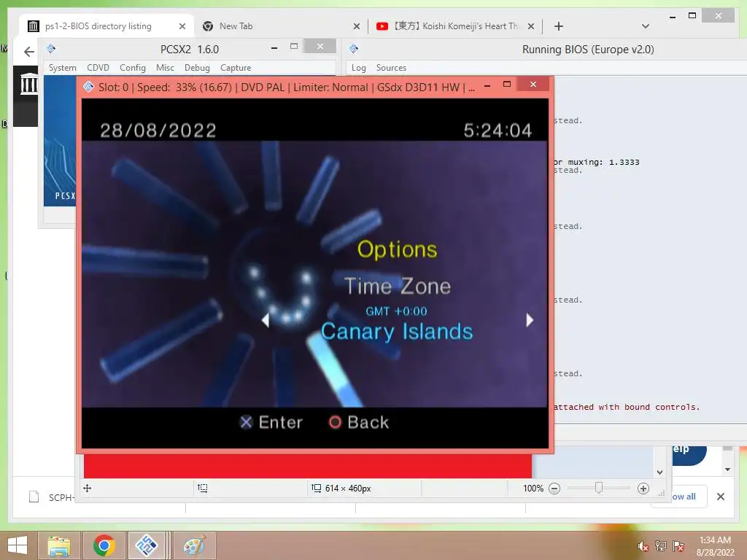
Task: Switch to the New Tab browser tab
Action: tap(236, 26)
